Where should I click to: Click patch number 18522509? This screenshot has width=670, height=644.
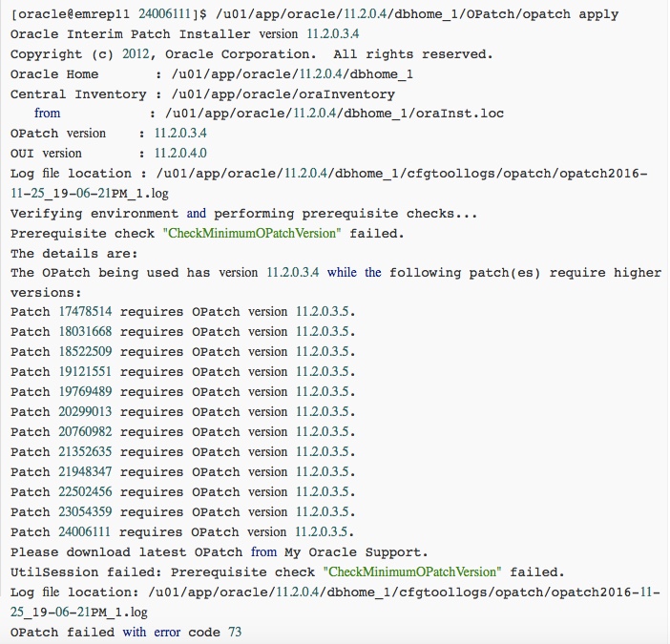[x=85, y=352]
